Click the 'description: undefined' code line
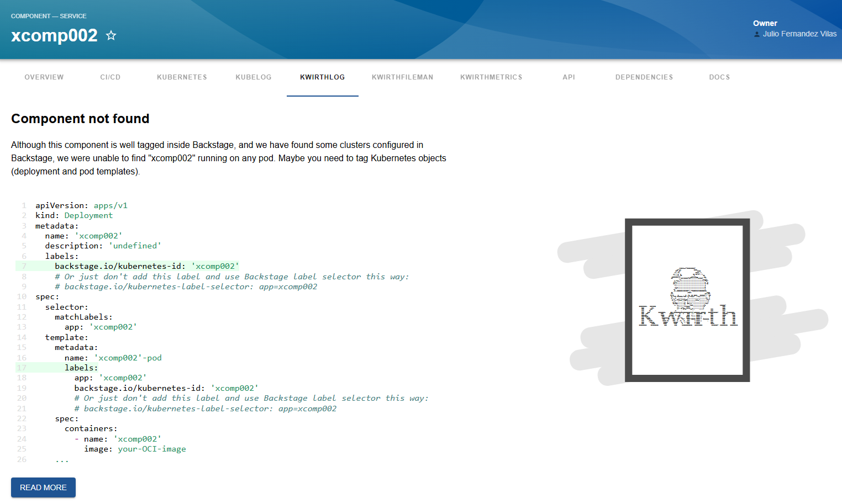The image size is (842, 504). (x=103, y=246)
